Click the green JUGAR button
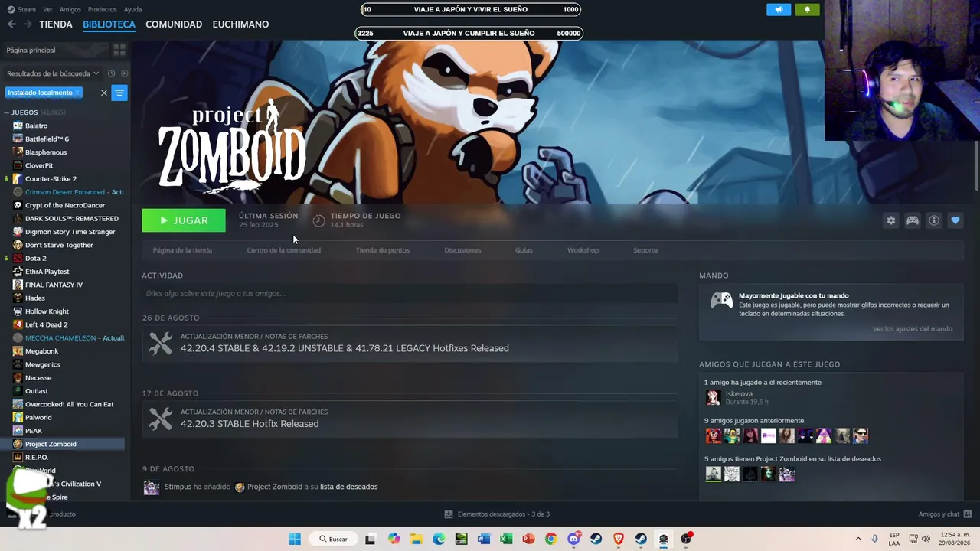The width and height of the screenshot is (980, 551). 184,220
